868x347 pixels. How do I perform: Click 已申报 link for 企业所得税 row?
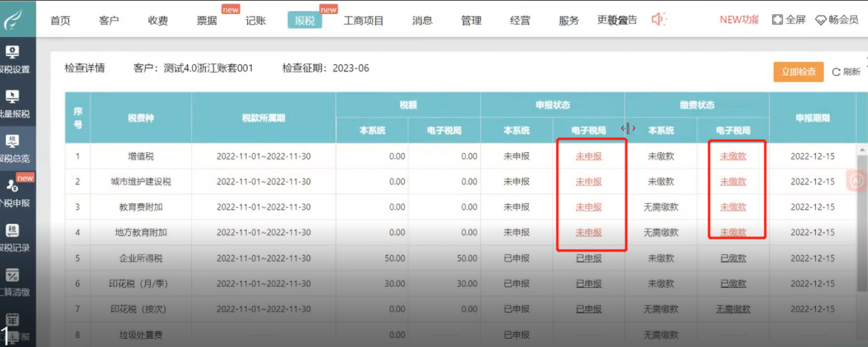(x=588, y=258)
